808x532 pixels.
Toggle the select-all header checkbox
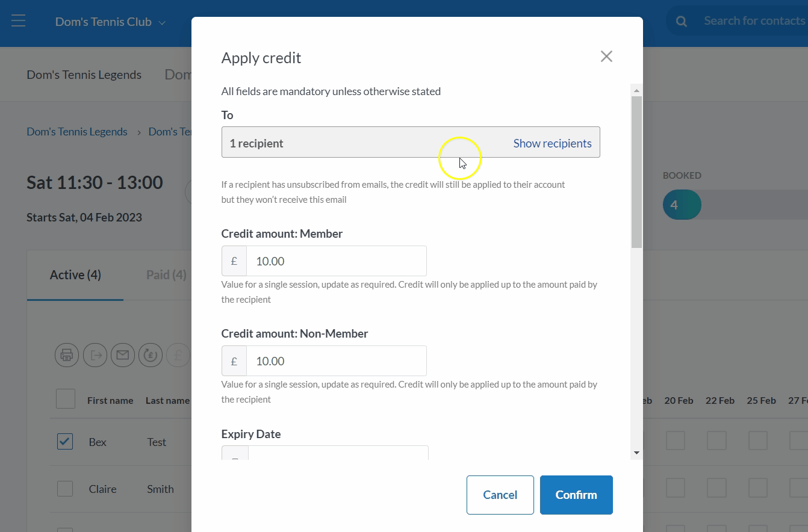(66, 399)
